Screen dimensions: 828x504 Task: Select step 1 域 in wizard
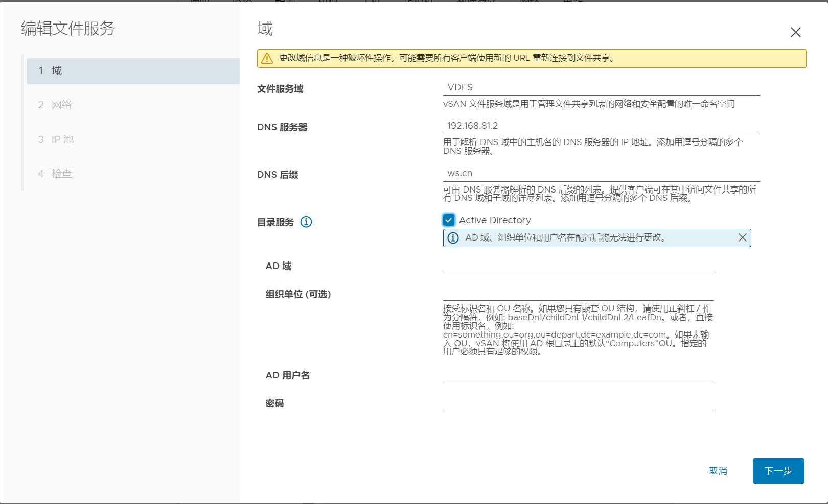(133, 71)
